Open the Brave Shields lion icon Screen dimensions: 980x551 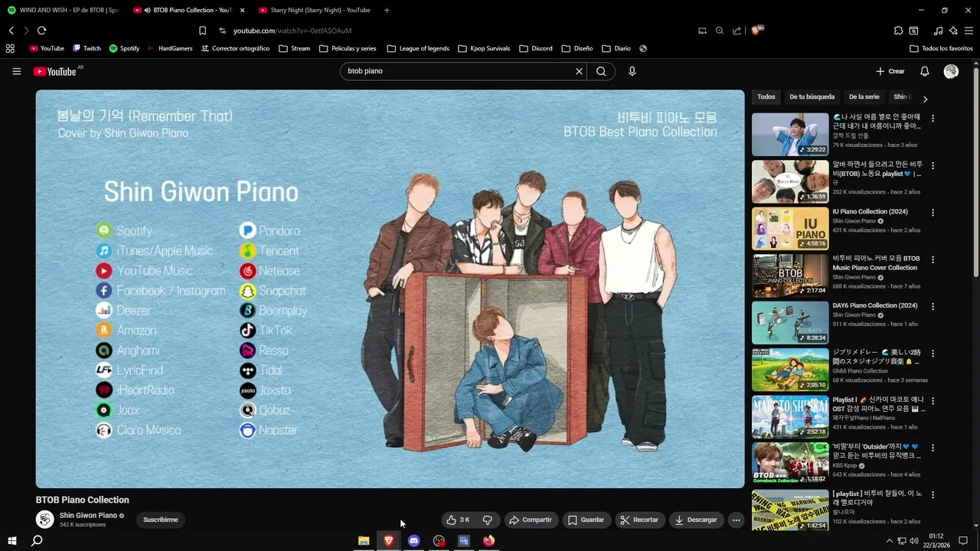(x=756, y=31)
